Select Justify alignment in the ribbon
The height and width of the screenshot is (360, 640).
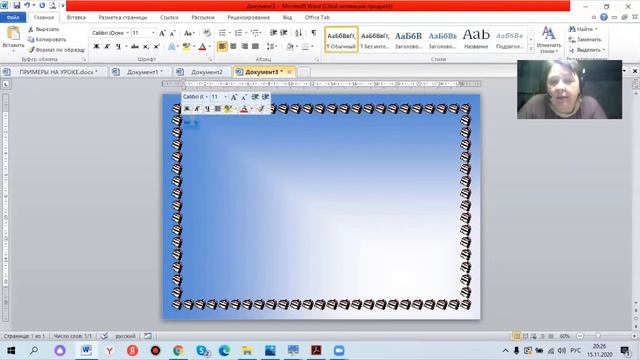(x=255, y=47)
